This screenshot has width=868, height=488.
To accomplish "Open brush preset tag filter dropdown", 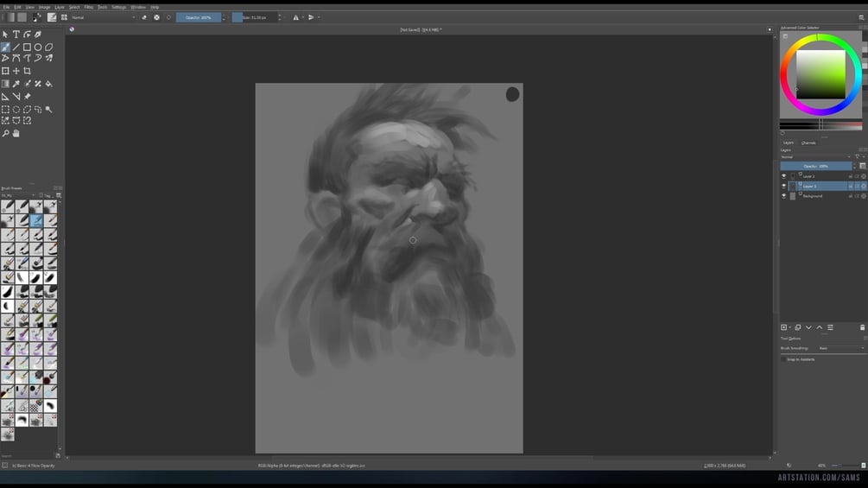I will [18, 195].
